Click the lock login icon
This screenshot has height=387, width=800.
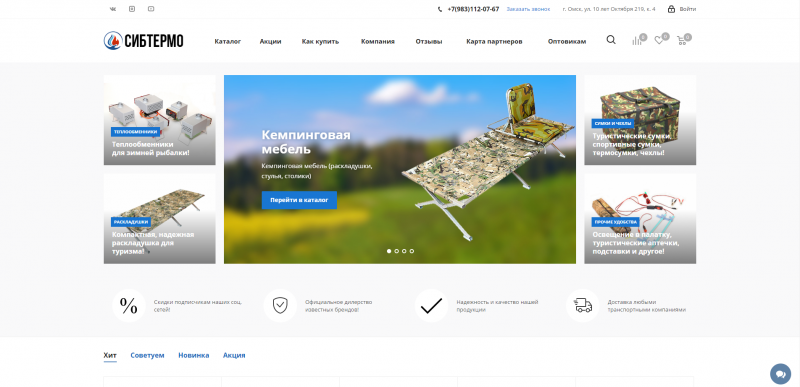(671, 9)
